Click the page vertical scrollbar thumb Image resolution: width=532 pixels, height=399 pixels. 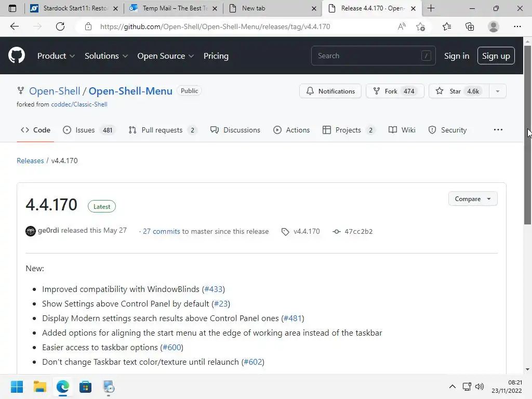[527, 135]
